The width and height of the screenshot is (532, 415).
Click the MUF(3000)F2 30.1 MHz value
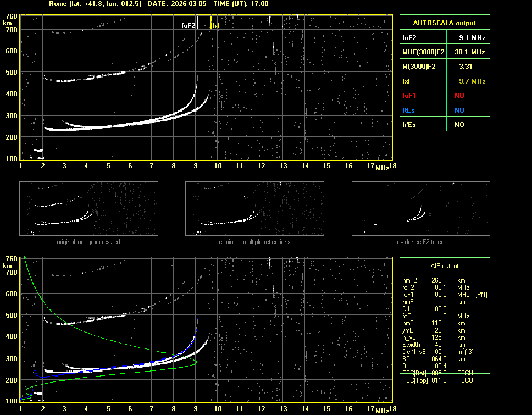472,52
